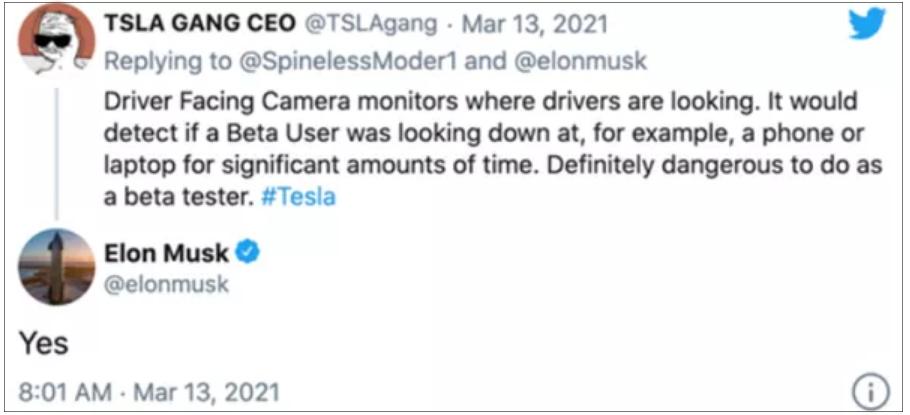Open the #Tesla hashtag
This screenshot has width=910, height=415.
[298, 196]
